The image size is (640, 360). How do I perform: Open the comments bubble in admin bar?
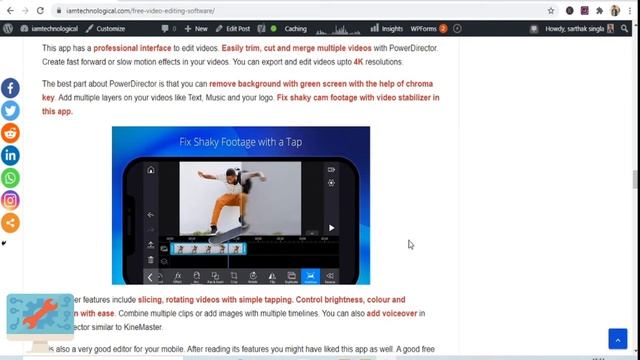pos(169,29)
